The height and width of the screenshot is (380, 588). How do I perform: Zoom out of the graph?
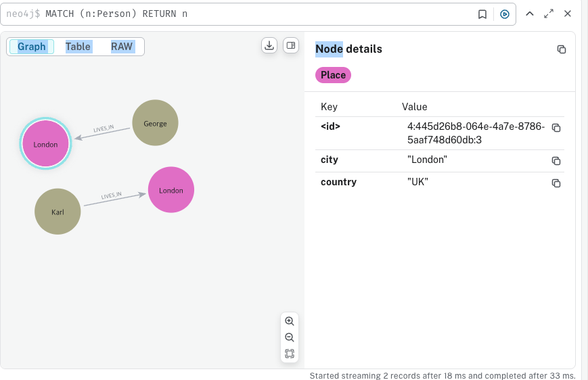click(290, 337)
